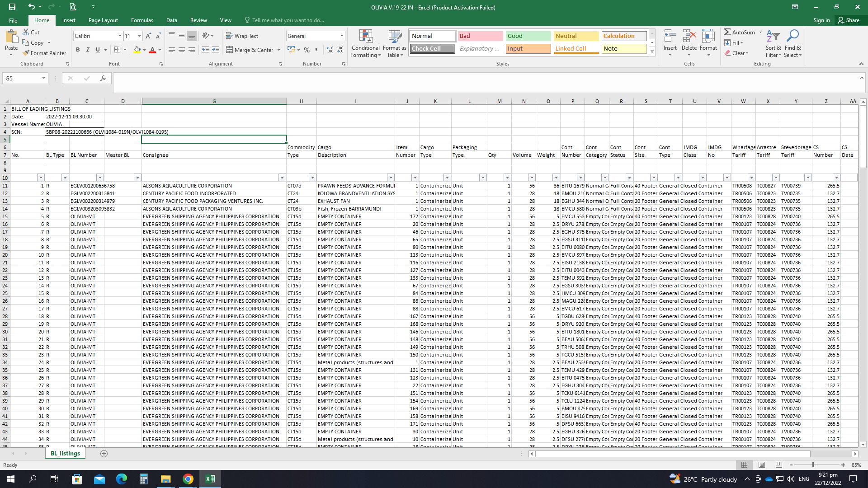Click Decrease Decimal icon

(x=340, y=50)
